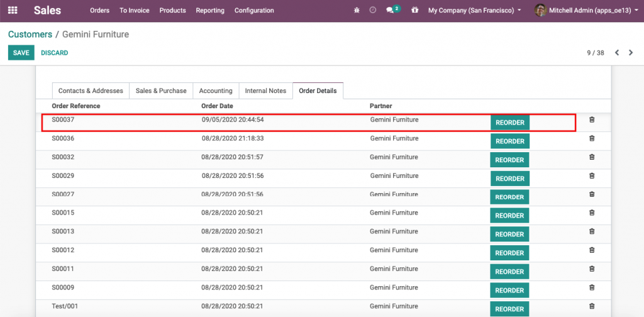The width and height of the screenshot is (644, 317).
Task: Go to next record arrow
Action: [631, 53]
